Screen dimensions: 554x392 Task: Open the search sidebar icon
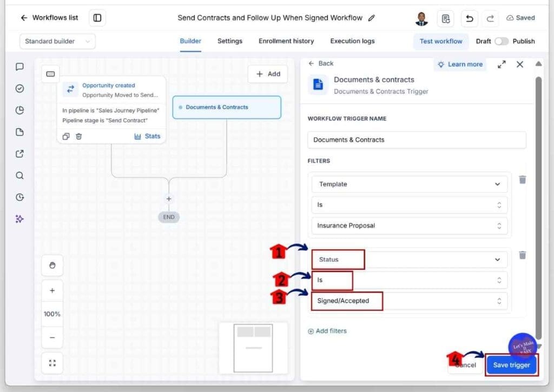pos(20,176)
